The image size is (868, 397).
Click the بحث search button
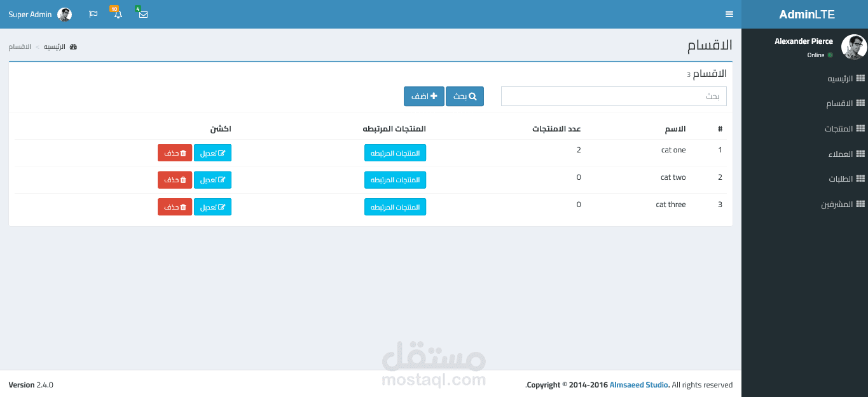[465, 97]
